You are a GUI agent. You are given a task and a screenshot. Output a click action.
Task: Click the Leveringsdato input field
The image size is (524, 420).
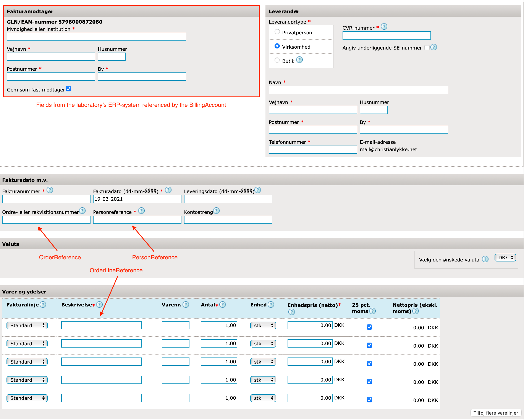(228, 199)
